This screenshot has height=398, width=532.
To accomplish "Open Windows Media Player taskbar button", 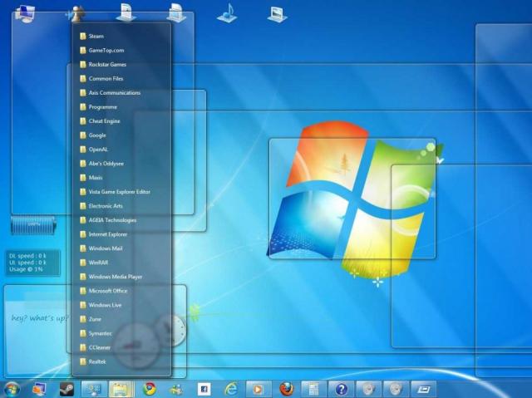I will click(x=259, y=389).
